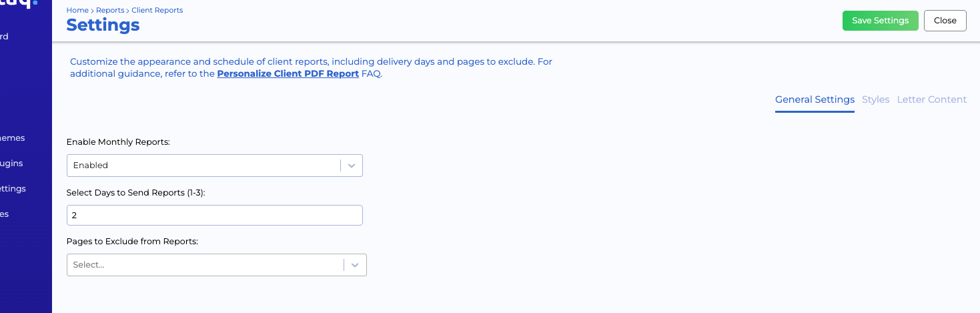980x313 pixels.
Task: Click the chevron beside the Enabled value
Action: [x=352, y=166]
